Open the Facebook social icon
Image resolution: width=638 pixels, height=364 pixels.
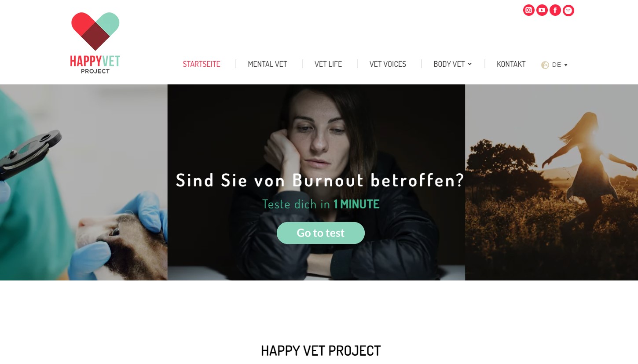(555, 10)
